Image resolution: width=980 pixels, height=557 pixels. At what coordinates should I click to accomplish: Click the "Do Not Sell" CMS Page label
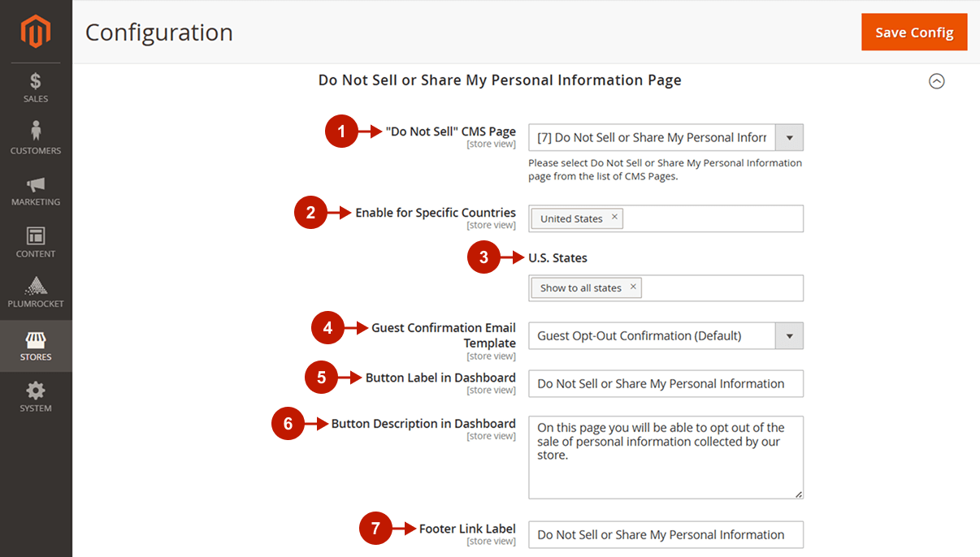pos(451,132)
